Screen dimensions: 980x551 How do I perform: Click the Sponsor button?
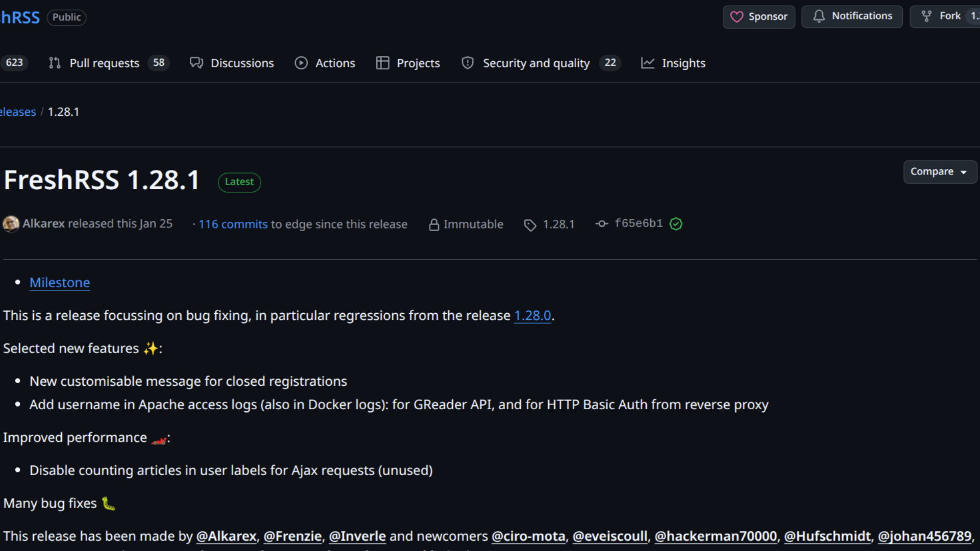click(759, 17)
